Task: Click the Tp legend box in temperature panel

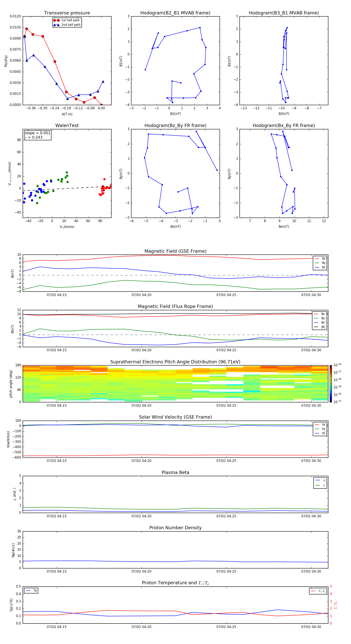Action: (31, 591)
